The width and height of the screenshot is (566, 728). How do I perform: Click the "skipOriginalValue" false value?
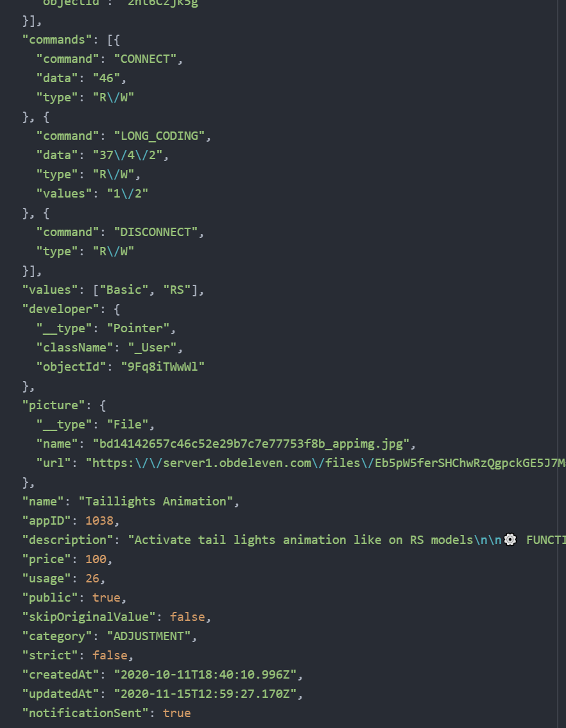click(187, 616)
